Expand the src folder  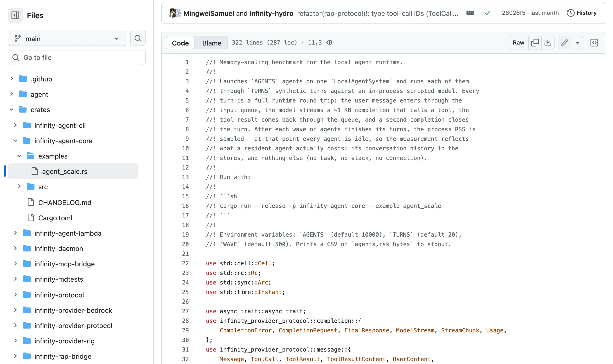click(x=19, y=187)
